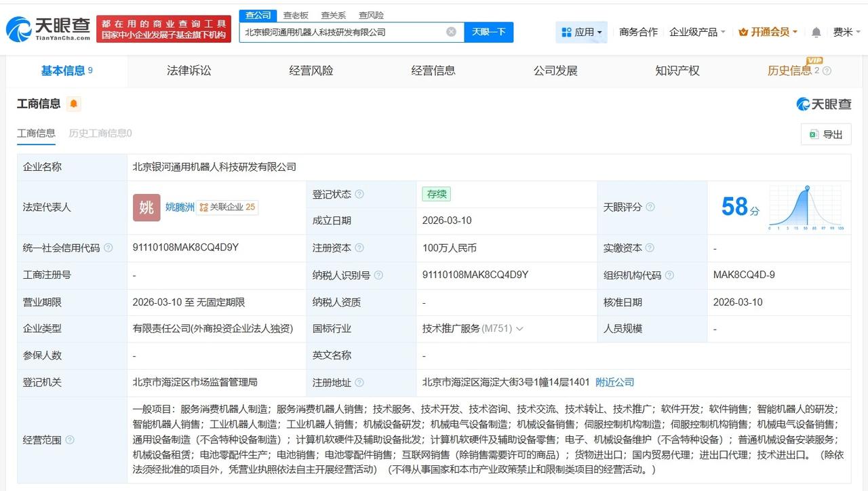Open the 附近公司 link
Screen dimensions: 868x491
614,382
